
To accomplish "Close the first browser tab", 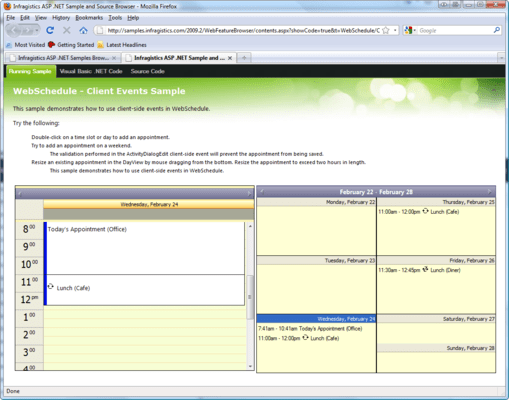I will 114,58.
